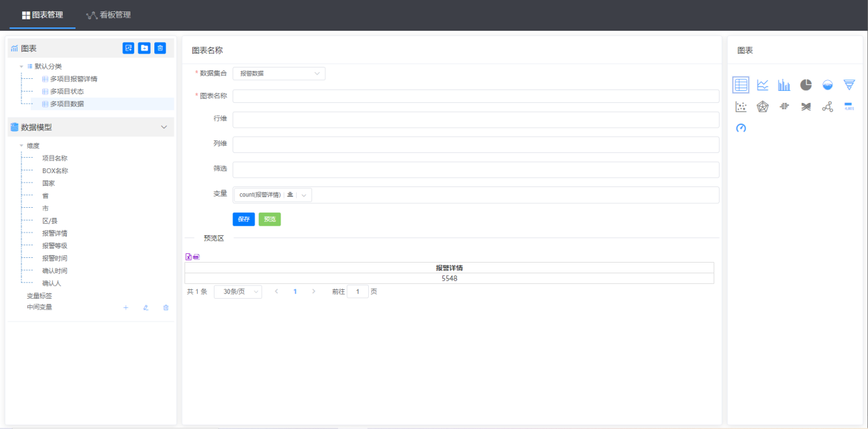The image size is (868, 429).
Task: Select the bar chart type icon
Action: pyautogui.click(x=784, y=85)
